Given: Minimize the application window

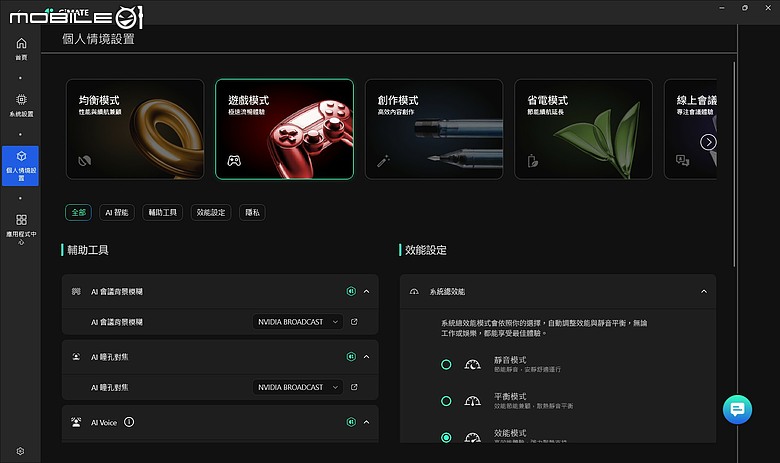Looking at the screenshot, I should point(722,8).
